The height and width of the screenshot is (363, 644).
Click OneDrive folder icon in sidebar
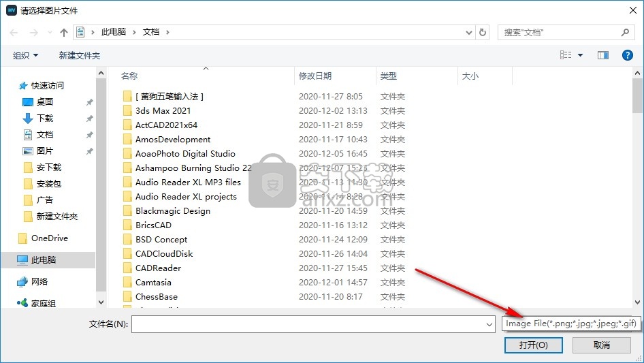[x=22, y=238]
